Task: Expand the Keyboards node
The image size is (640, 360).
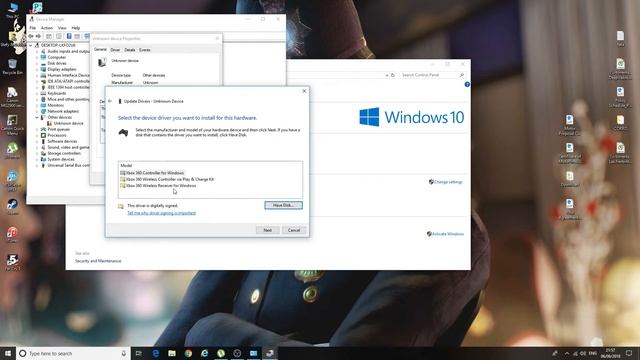Action: coord(37,93)
